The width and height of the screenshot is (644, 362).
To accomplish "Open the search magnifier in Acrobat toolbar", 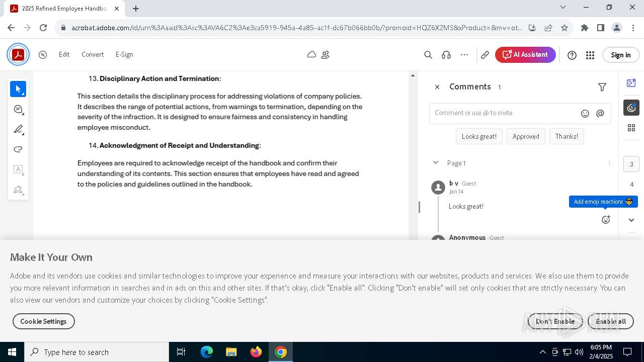I will click(x=428, y=55).
